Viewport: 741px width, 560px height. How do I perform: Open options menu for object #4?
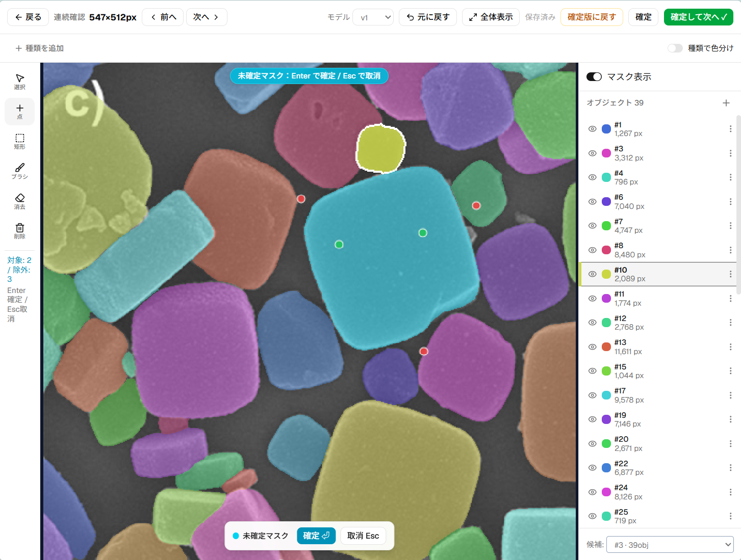tap(730, 177)
